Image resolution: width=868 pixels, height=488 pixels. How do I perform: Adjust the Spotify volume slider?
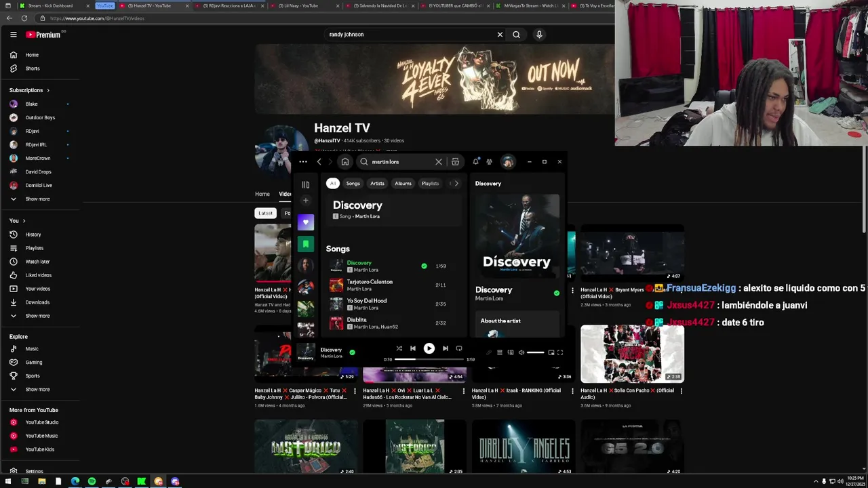click(536, 352)
